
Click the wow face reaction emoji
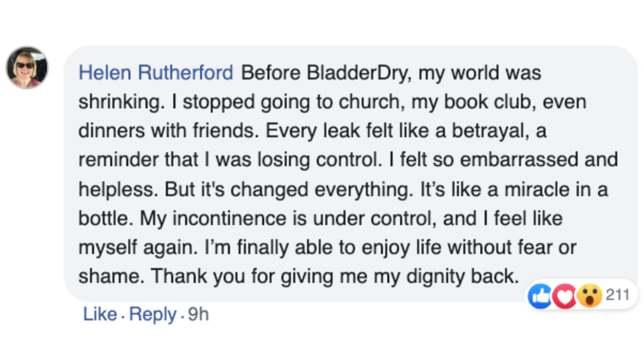(589, 296)
